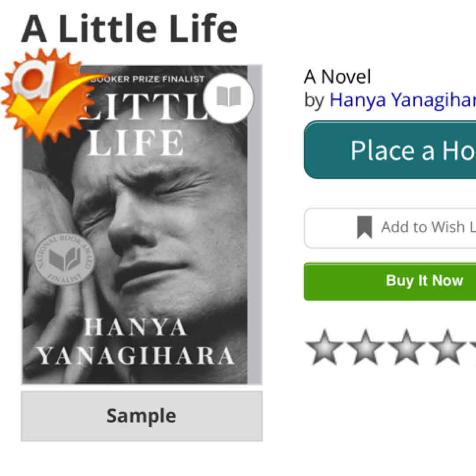The height and width of the screenshot is (476, 476).
Task: Open the Sample preview of the book
Action: click(141, 416)
